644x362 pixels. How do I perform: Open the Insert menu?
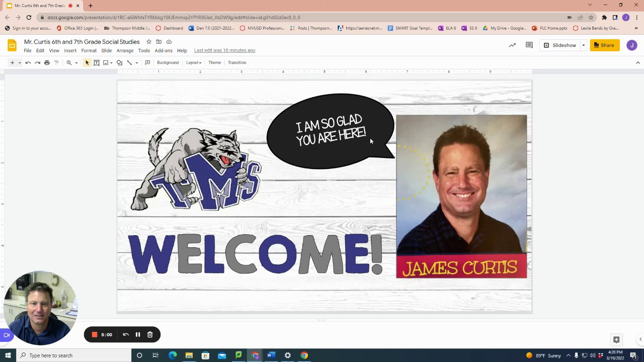click(x=70, y=51)
